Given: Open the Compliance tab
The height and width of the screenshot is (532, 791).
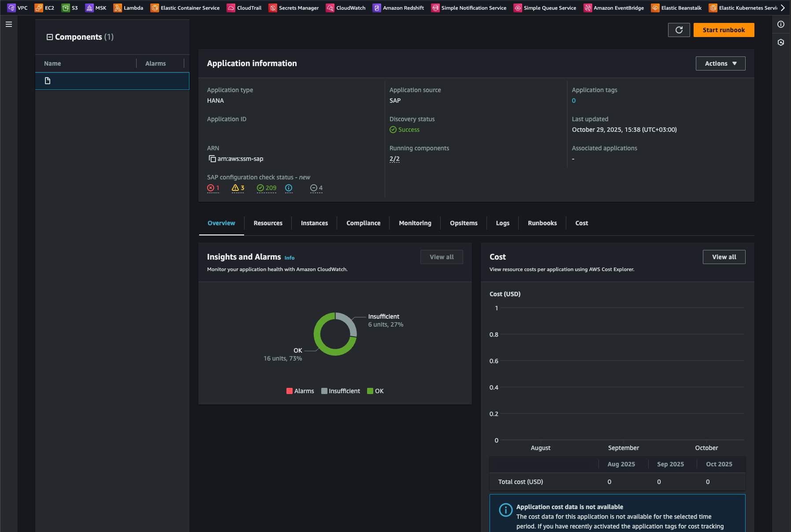Looking at the screenshot, I should (x=363, y=223).
